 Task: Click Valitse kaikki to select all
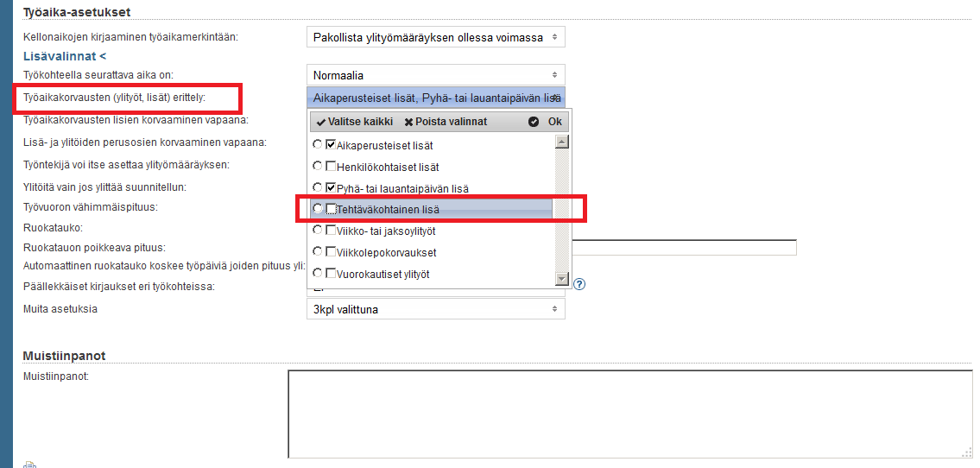pos(353,122)
